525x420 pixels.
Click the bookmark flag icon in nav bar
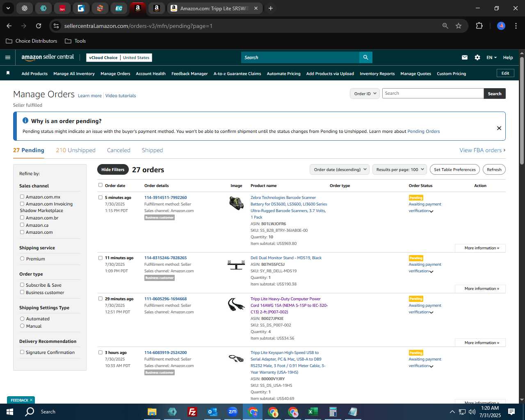(x=8, y=73)
